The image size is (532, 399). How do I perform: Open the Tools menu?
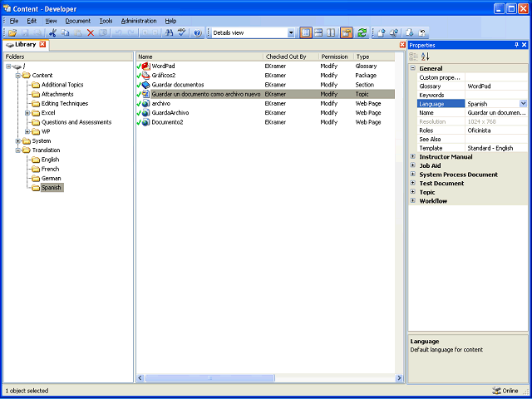[106, 21]
